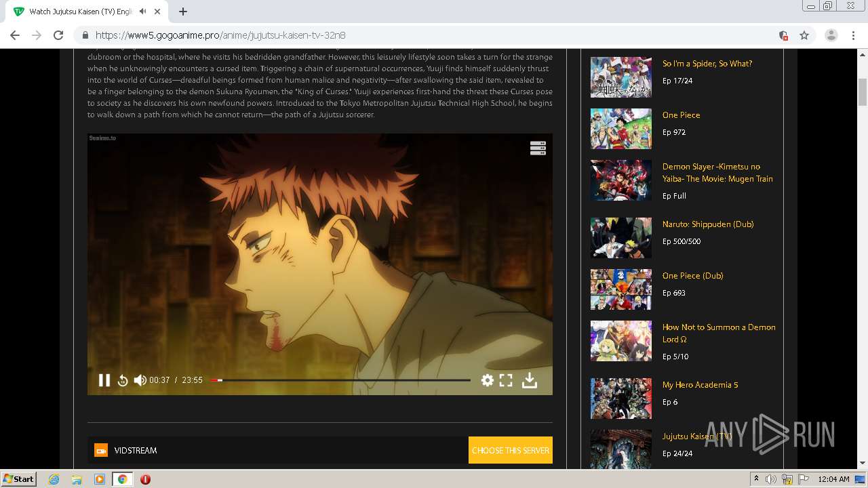The image size is (868, 488).
Task: Click scrollbar down arrow
Action: 863,464
